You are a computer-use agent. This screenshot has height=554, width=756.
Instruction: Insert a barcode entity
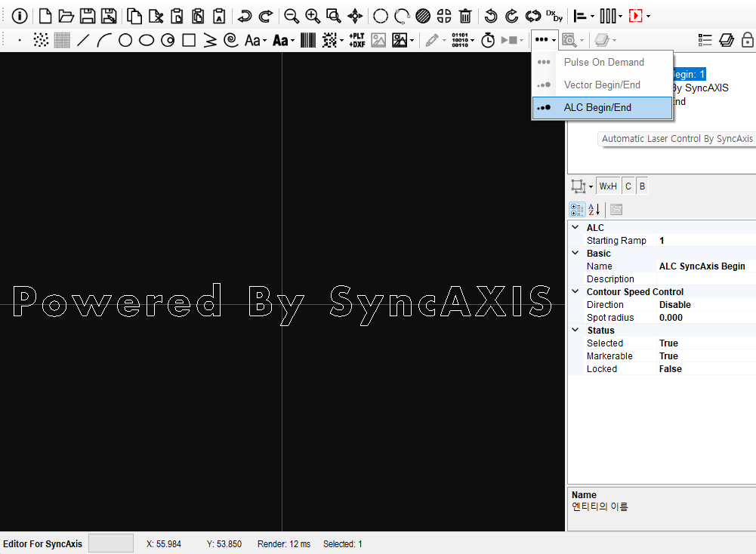[x=308, y=40]
